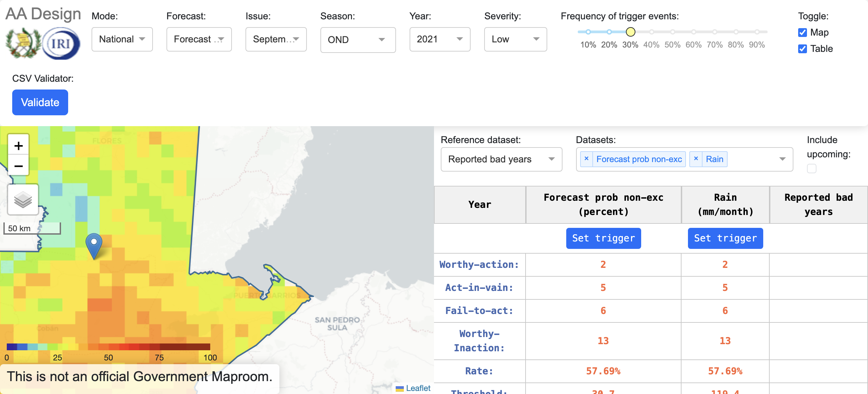The image size is (868, 394).
Task: Open the map layers control
Action: [22, 199]
